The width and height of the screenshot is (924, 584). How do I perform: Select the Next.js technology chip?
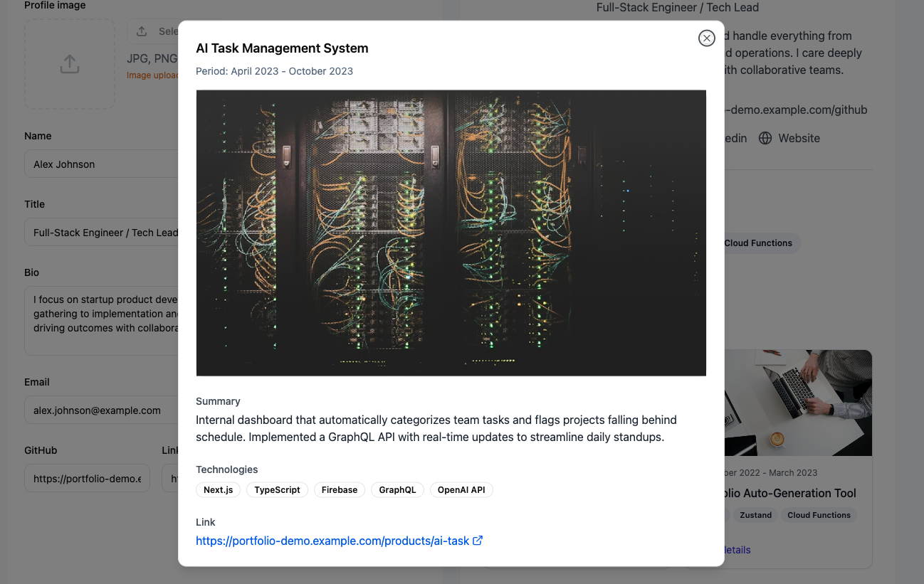[218, 489]
